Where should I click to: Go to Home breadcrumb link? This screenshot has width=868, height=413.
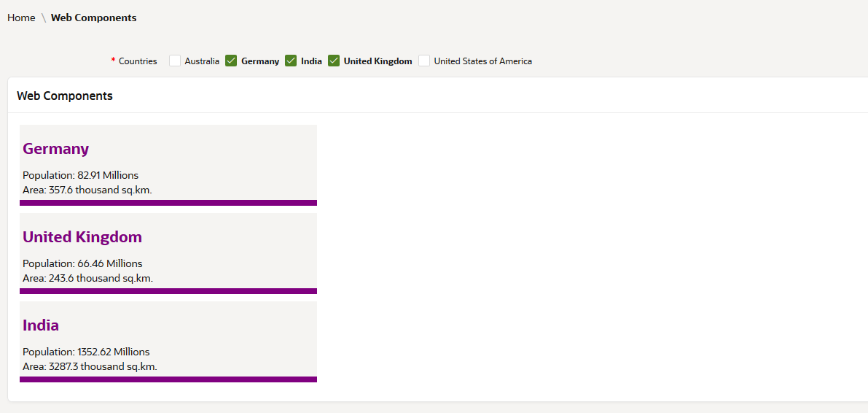point(21,18)
